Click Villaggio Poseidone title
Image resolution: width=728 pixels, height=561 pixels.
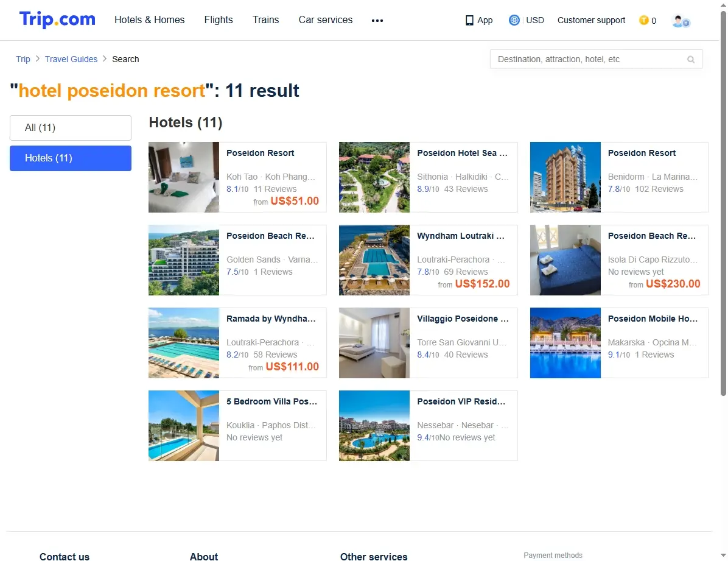point(463,319)
